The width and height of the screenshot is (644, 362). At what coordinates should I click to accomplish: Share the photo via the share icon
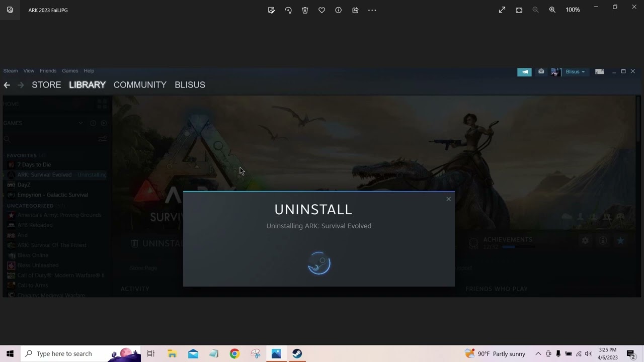(x=355, y=10)
